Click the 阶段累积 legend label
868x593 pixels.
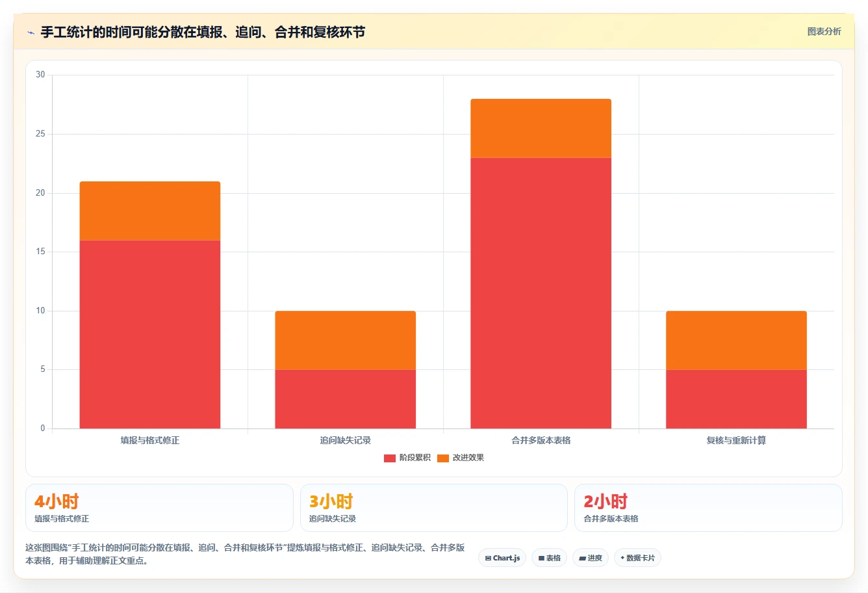click(415, 458)
